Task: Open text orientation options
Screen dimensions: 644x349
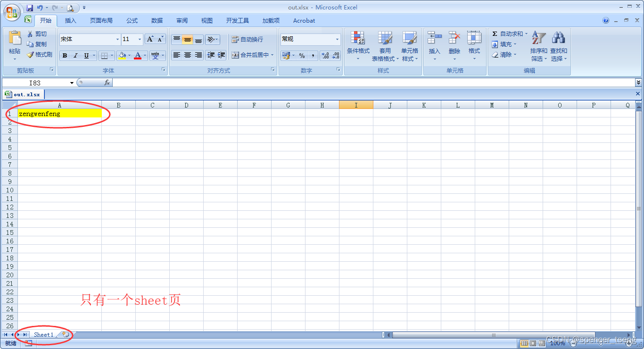Action: [212, 40]
